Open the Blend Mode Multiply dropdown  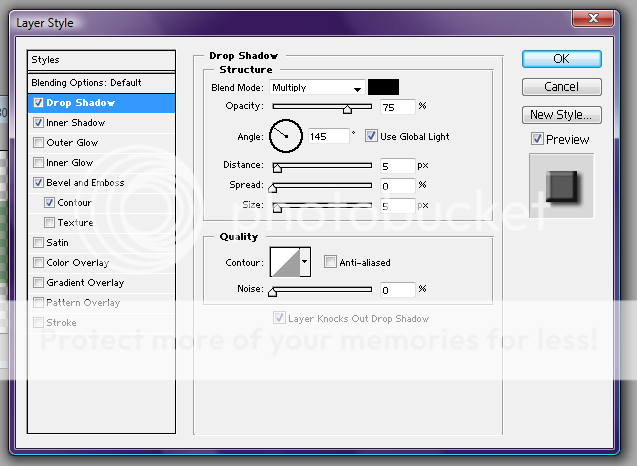[x=316, y=87]
